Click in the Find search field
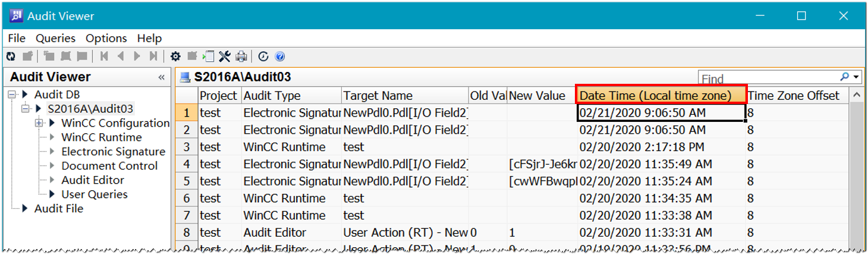 [767, 78]
